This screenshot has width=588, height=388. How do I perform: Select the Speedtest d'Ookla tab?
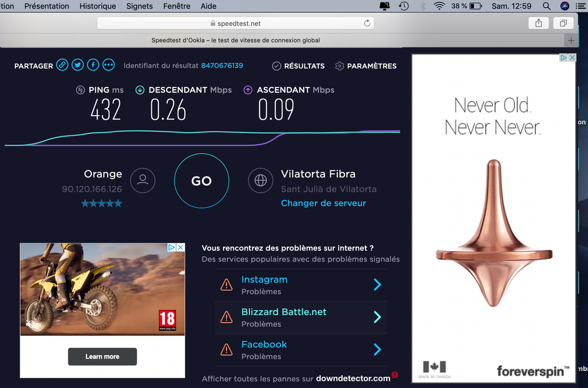(235, 40)
